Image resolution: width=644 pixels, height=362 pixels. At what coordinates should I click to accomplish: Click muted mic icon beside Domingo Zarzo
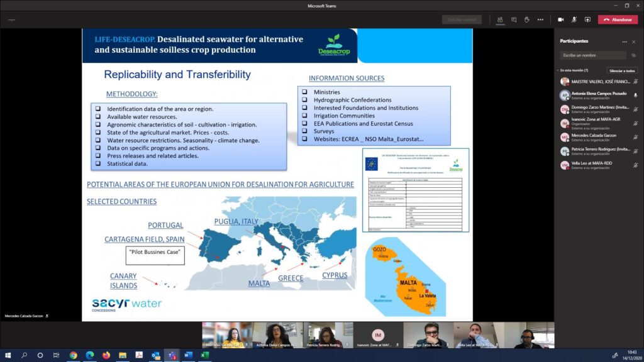(635, 109)
